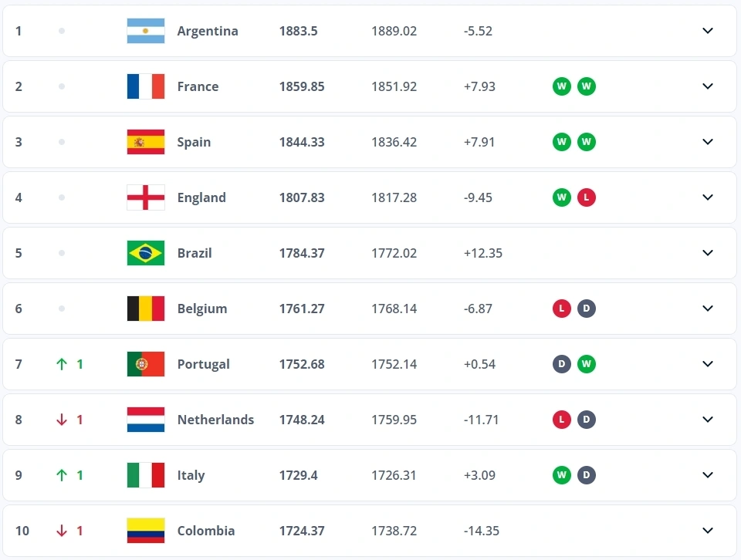Image resolution: width=741 pixels, height=560 pixels.
Task: Expand the Argentina row details
Action: [708, 31]
